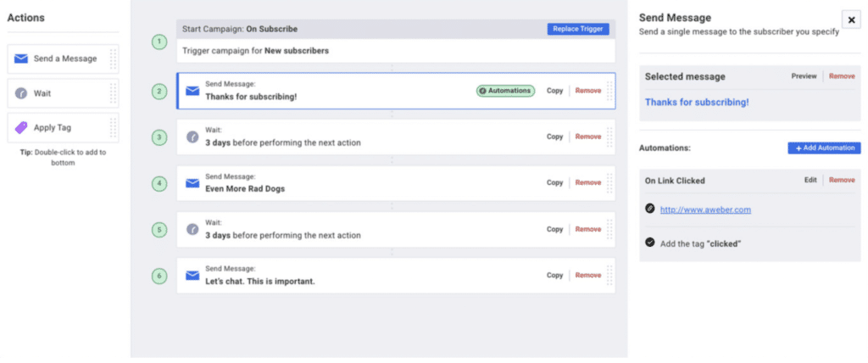868x363 pixels.
Task: Click the clock icon beside the Wait action
Action: click(x=21, y=93)
